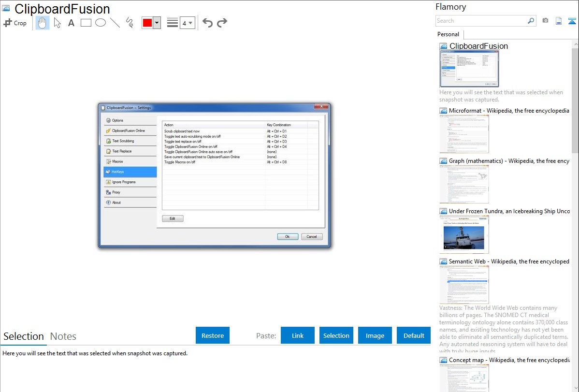Click the Key Combination column header

point(287,125)
